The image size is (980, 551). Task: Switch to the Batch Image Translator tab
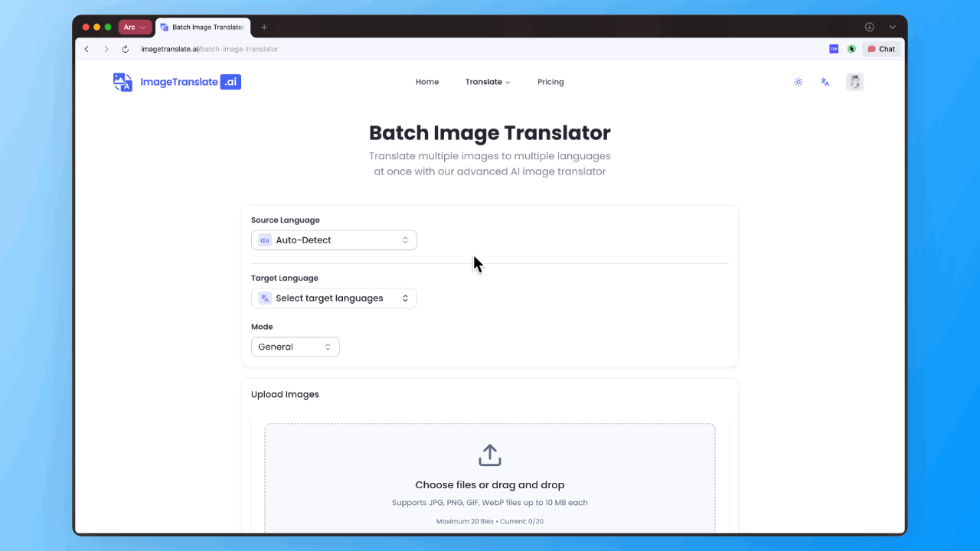(x=202, y=27)
